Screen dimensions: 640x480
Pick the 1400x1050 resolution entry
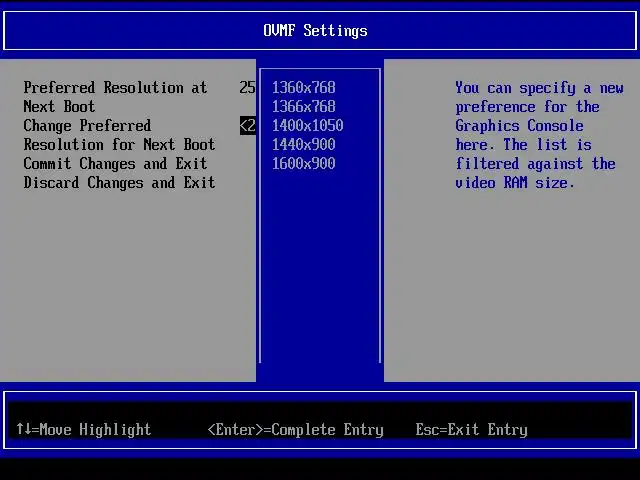(308, 125)
